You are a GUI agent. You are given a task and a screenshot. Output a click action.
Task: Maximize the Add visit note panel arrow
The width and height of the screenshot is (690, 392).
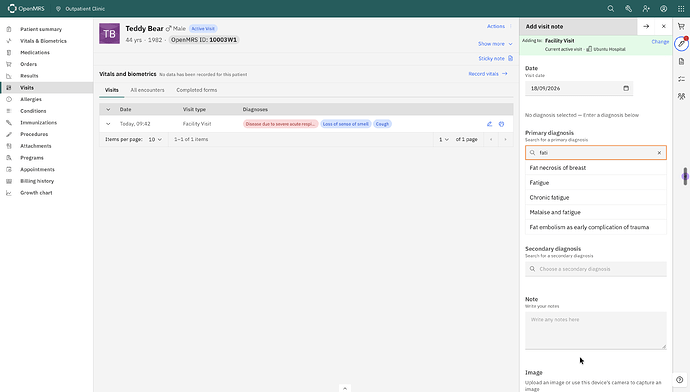click(646, 26)
